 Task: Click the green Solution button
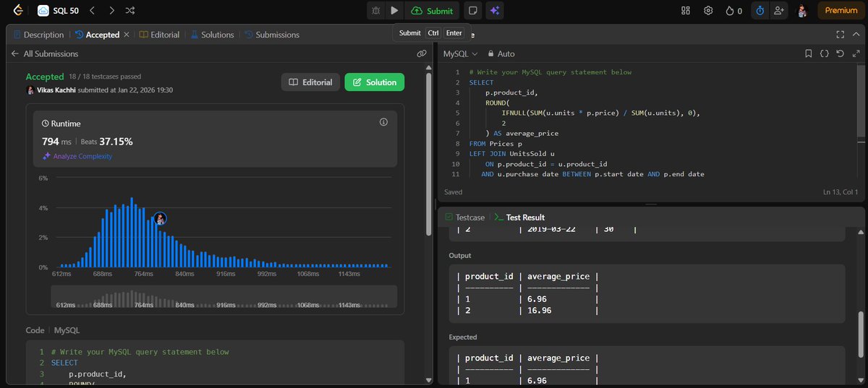(374, 82)
